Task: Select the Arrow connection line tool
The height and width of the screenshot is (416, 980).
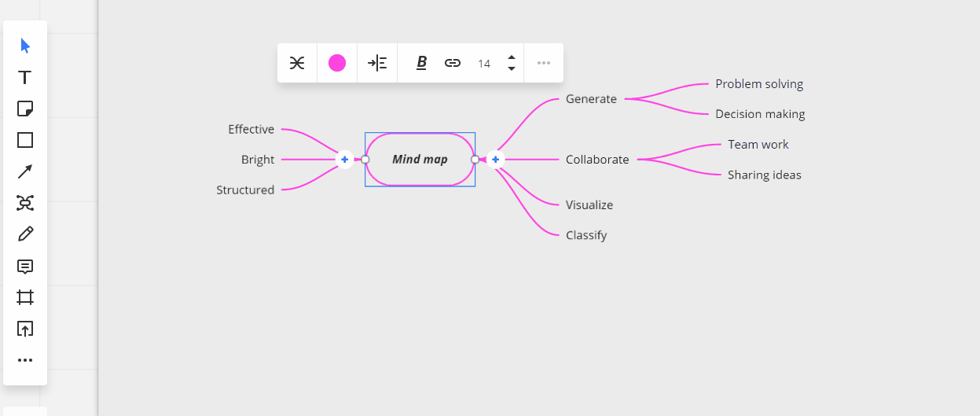Action: coord(25,171)
